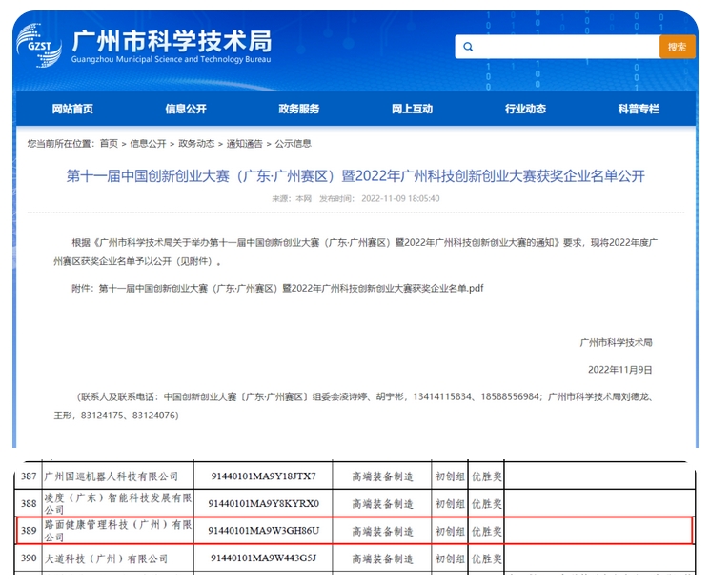Open the 获奖企业名单.pdf attachment link
Viewport: 710px width, 588px height.
(292, 287)
